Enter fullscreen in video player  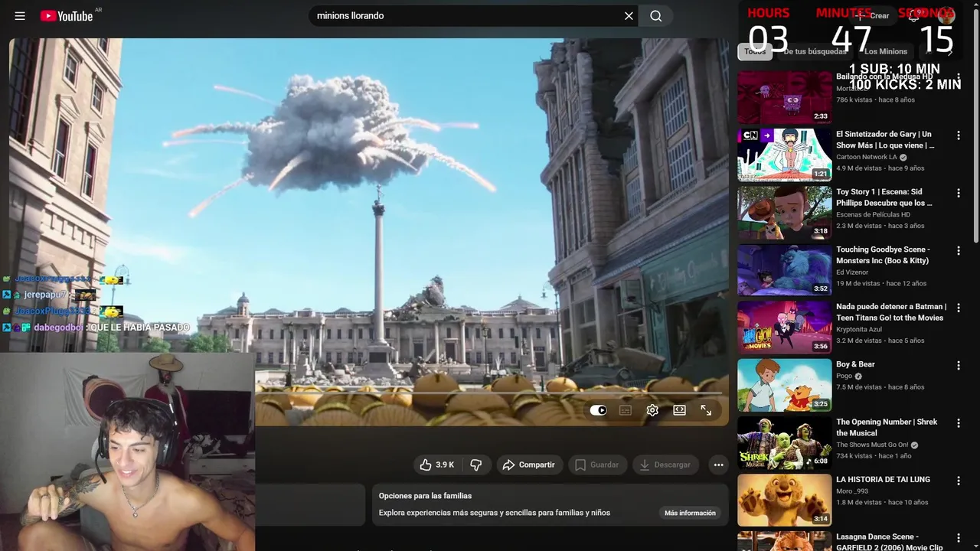coord(706,410)
